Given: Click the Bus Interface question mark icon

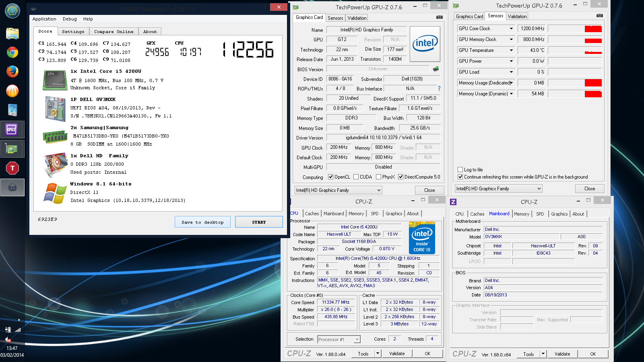Looking at the screenshot, I should (439, 88).
